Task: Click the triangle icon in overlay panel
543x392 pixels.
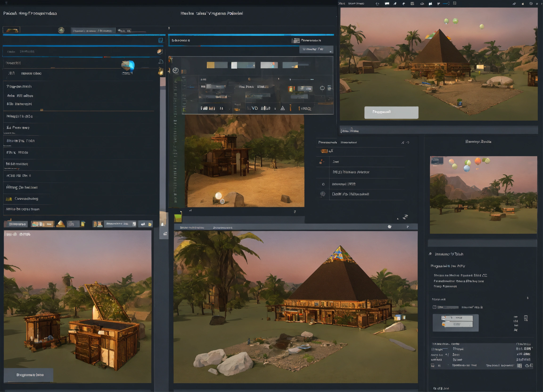Action: [283, 108]
